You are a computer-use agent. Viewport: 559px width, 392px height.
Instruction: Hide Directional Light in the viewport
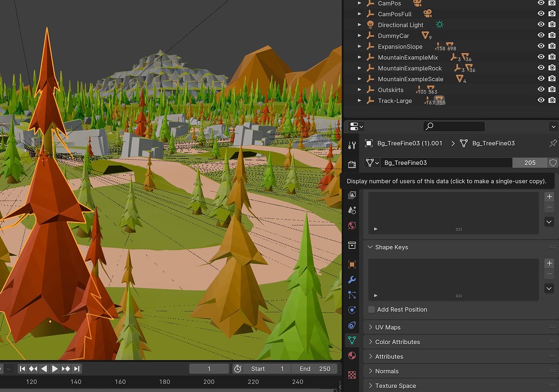pos(541,24)
